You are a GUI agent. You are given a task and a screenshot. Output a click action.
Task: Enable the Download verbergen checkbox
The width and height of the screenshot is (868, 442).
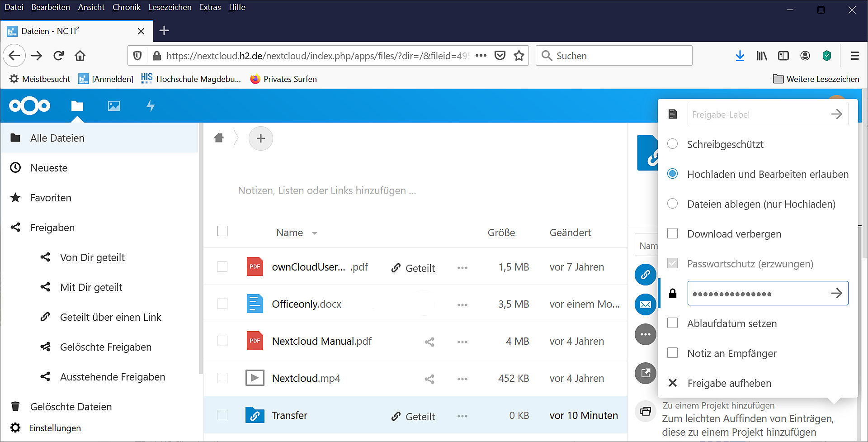pos(673,233)
